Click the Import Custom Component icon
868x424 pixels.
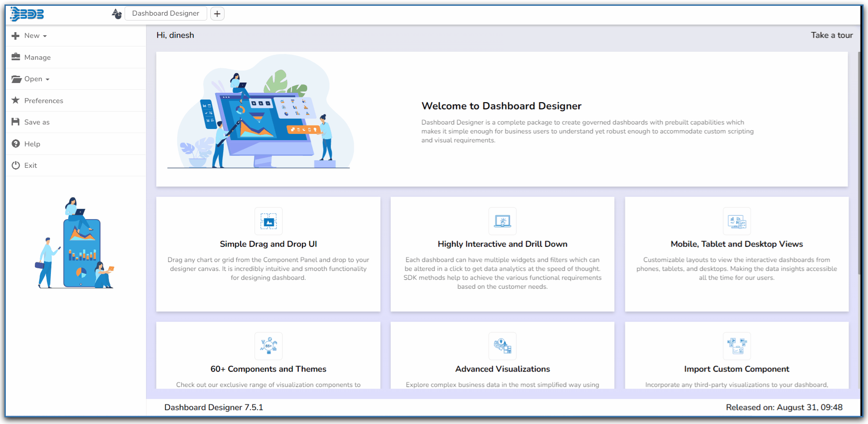tap(737, 346)
